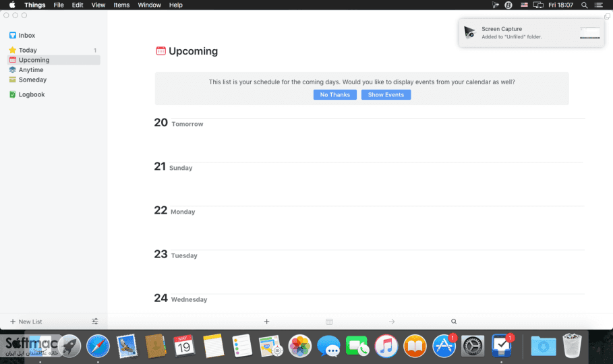Screen dimensions: 613x364
Task: Click Things app icon in the Dock
Action: tap(502, 346)
